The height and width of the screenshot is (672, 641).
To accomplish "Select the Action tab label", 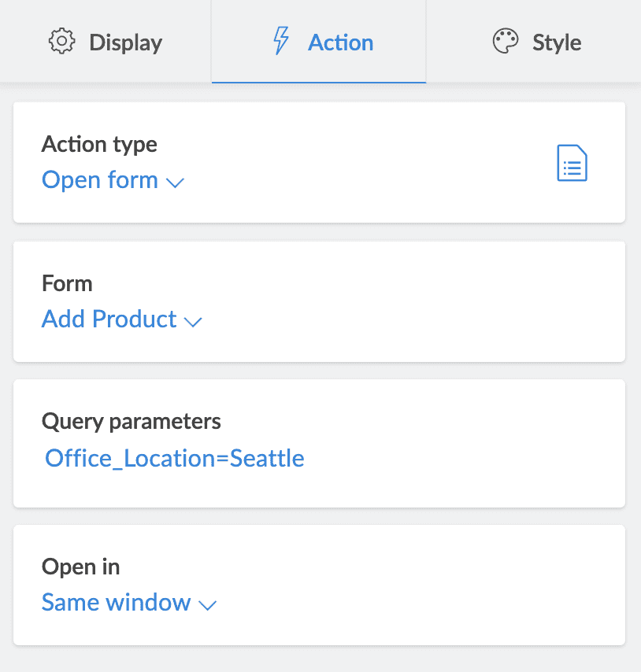I will pyautogui.click(x=340, y=42).
